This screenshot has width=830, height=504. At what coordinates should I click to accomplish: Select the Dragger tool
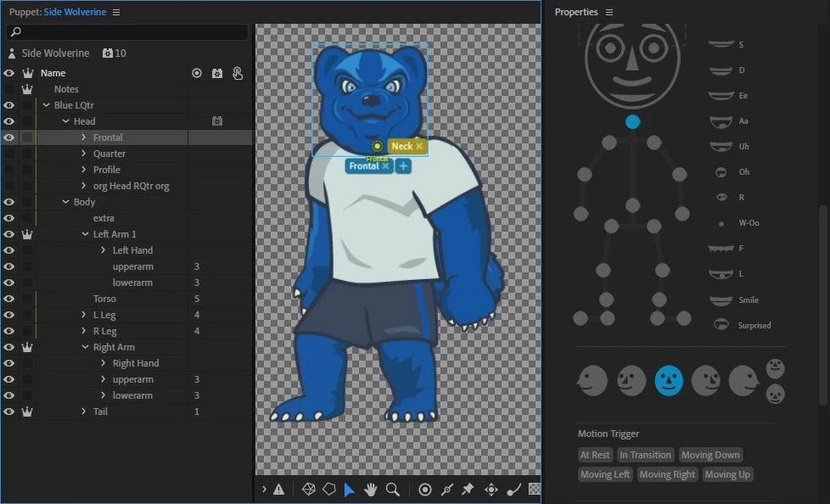[491, 490]
